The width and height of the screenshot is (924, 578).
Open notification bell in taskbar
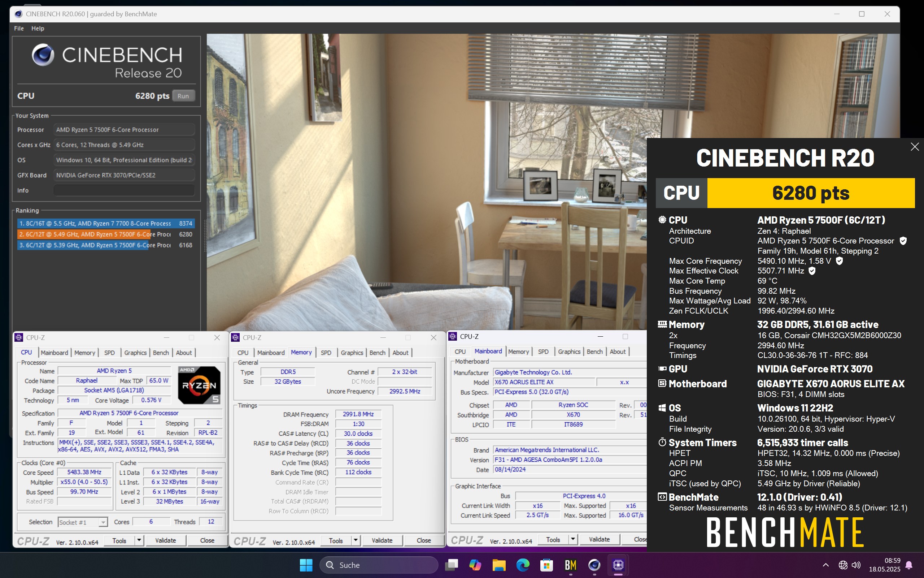pyautogui.click(x=909, y=565)
